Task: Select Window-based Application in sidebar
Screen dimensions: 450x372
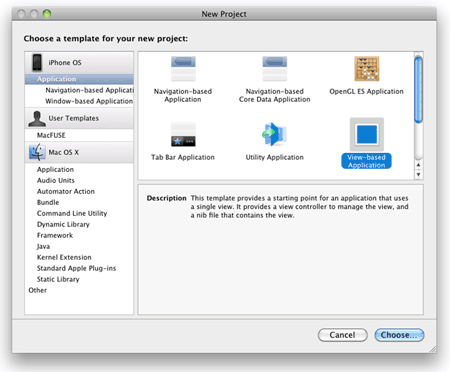Action: pyautogui.click(x=79, y=101)
